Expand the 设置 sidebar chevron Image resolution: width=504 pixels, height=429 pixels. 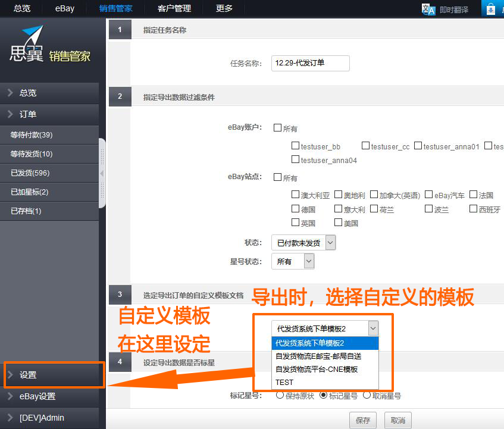click(10, 375)
